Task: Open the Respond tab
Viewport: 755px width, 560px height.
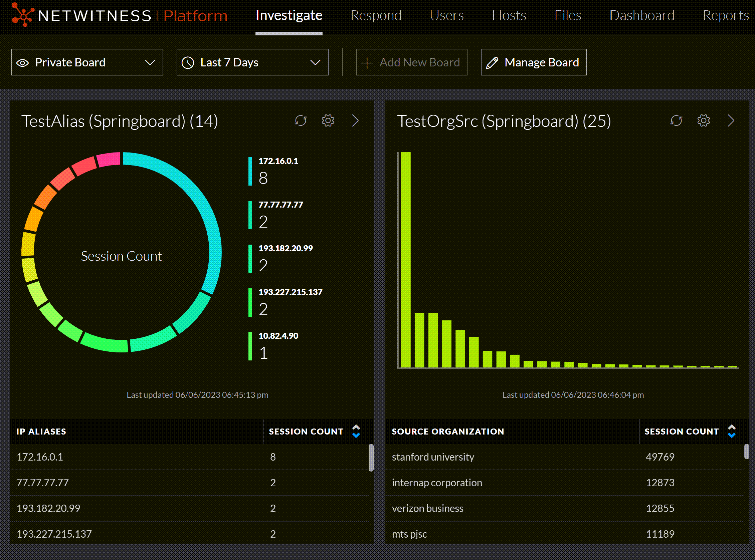Action: pyautogui.click(x=376, y=16)
